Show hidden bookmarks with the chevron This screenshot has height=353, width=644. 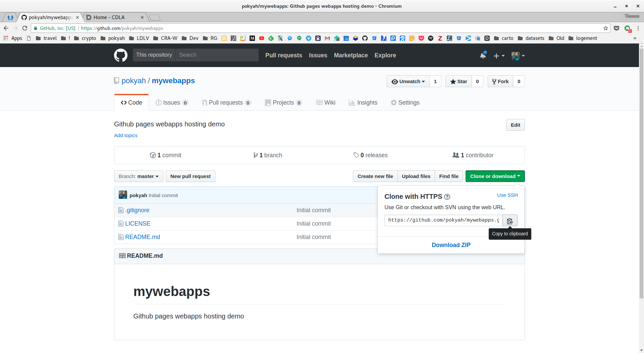point(635,38)
